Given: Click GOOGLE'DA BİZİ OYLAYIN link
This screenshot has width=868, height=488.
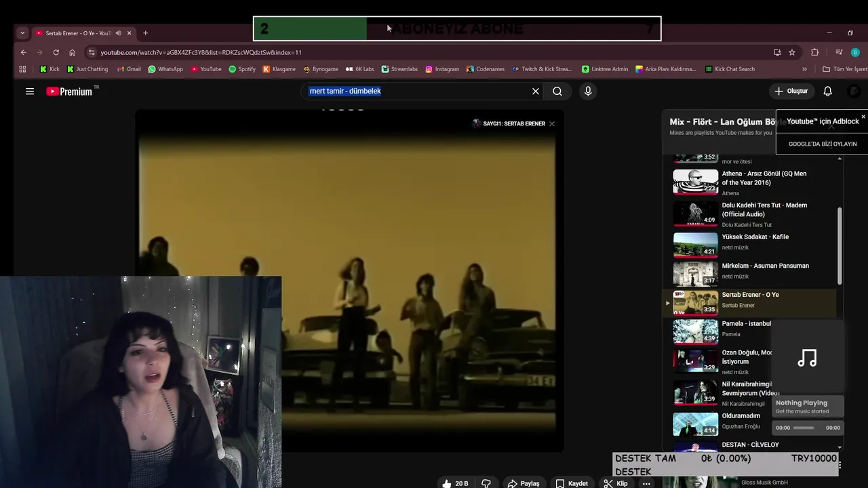Looking at the screenshot, I should 823,144.
